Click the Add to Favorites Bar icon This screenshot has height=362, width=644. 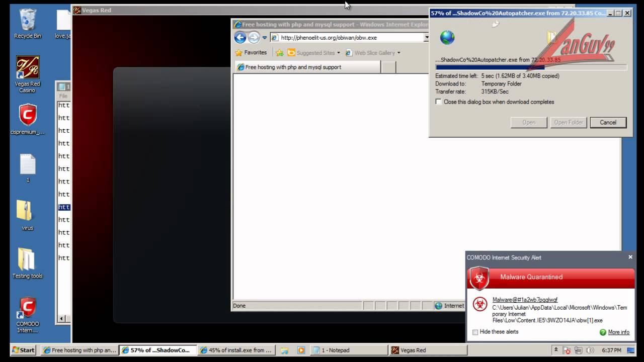tap(280, 53)
